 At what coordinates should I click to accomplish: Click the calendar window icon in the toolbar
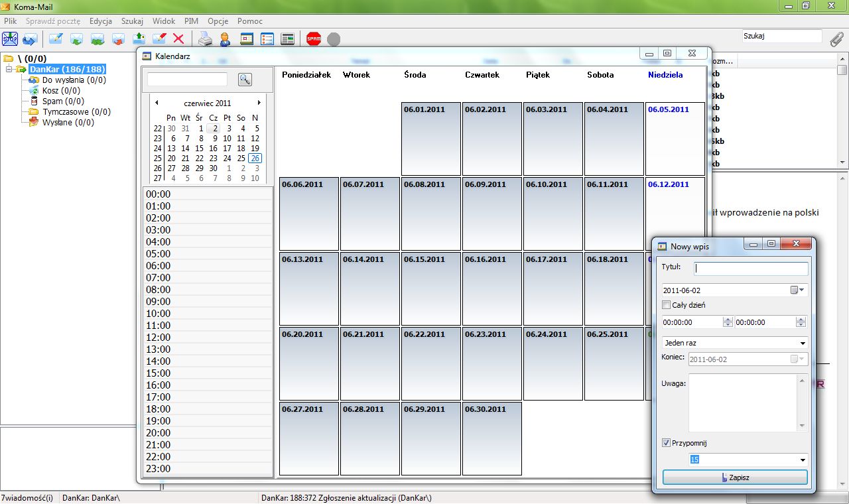pos(247,39)
